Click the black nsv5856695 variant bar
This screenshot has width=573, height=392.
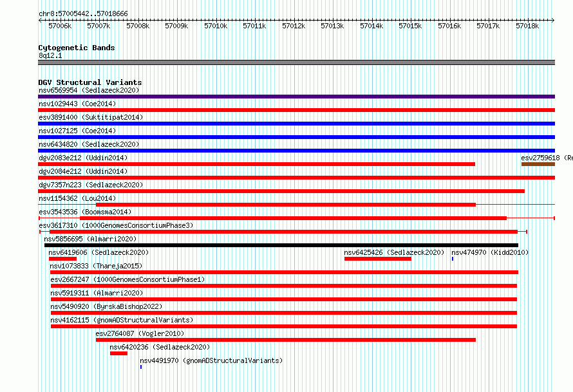coord(281,245)
